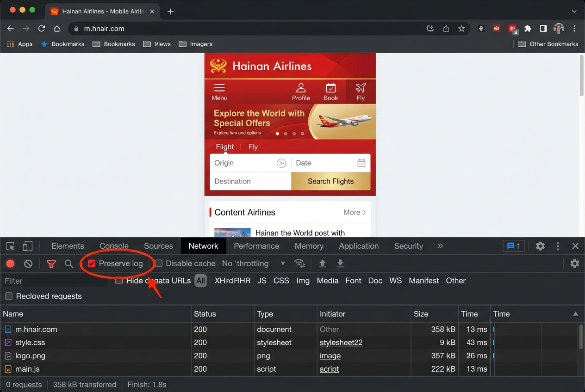Click the Date field calendar icon
The image size is (585, 392).
click(361, 163)
